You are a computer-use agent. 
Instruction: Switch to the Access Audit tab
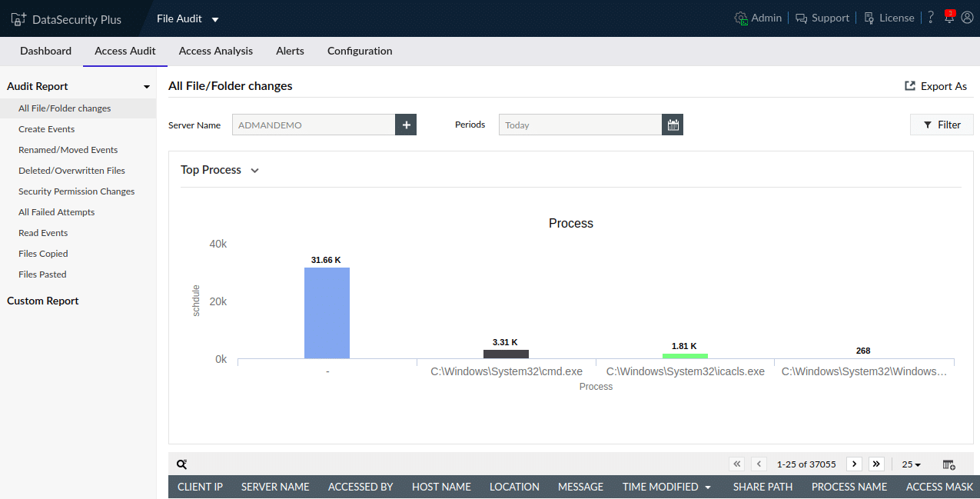click(x=125, y=52)
